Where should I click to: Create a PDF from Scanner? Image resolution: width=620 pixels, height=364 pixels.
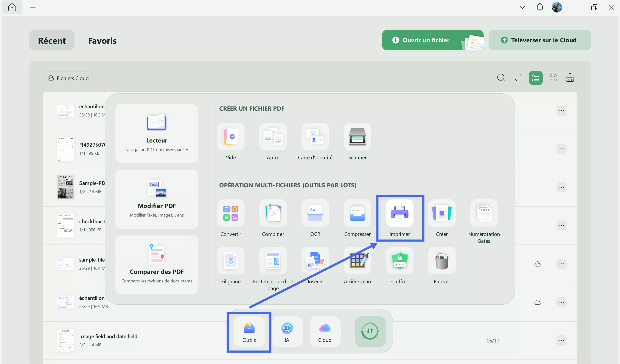357,137
